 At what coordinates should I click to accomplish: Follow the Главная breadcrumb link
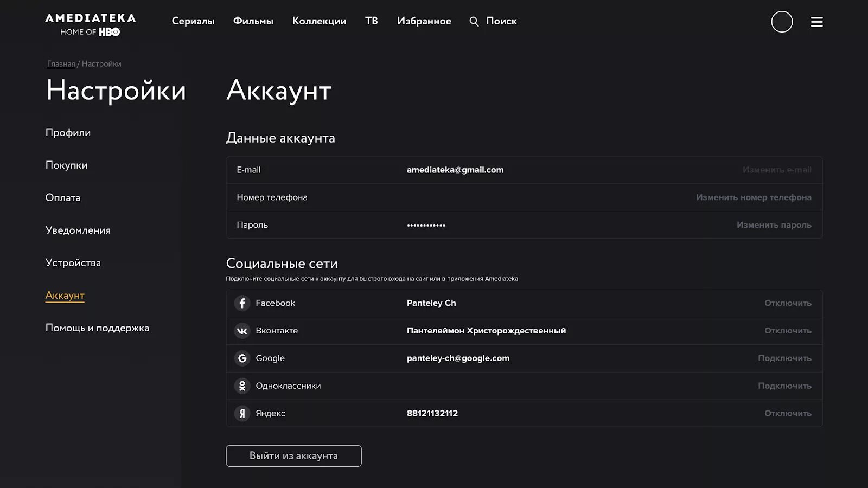pyautogui.click(x=61, y=64)
